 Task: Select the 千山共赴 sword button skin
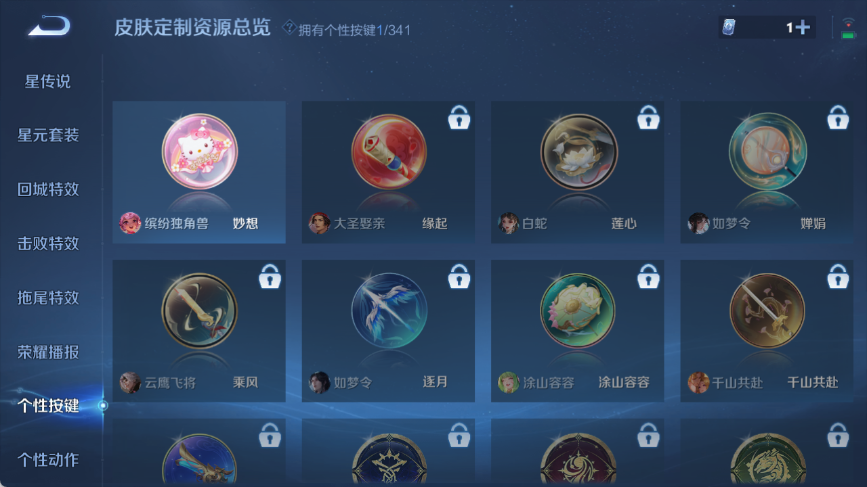[x=766, y=331]
